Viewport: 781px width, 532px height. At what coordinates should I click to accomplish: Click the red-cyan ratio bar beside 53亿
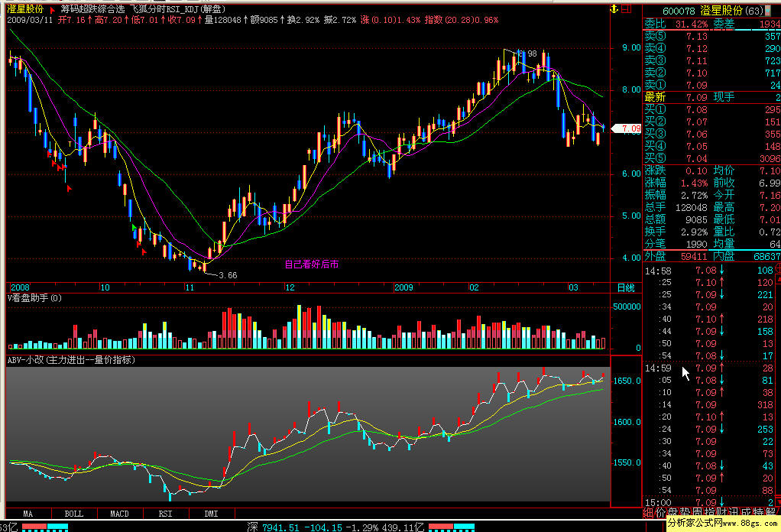(x=45, y=527)
